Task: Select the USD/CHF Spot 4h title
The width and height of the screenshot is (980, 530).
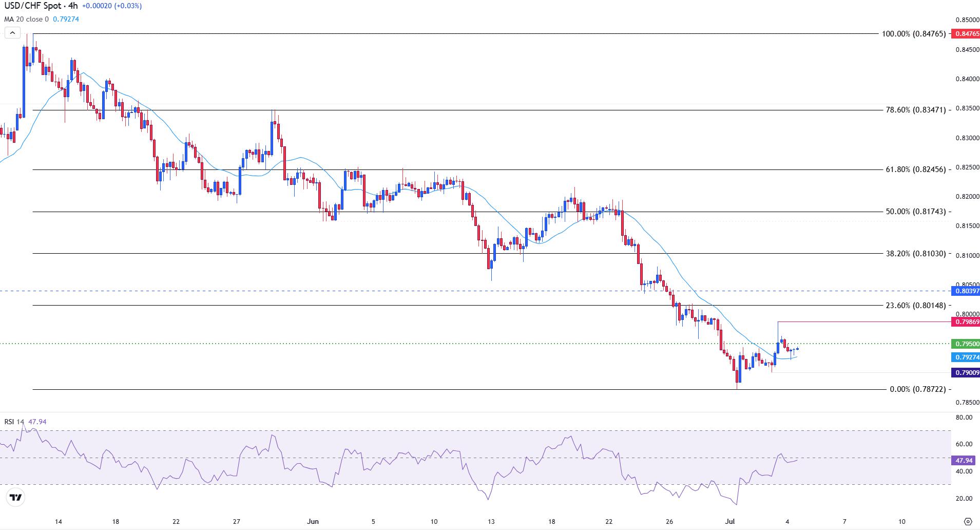Action: (41, 6)
